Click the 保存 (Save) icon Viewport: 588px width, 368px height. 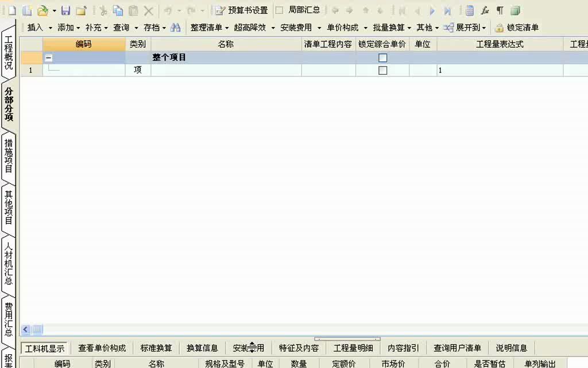65,10
